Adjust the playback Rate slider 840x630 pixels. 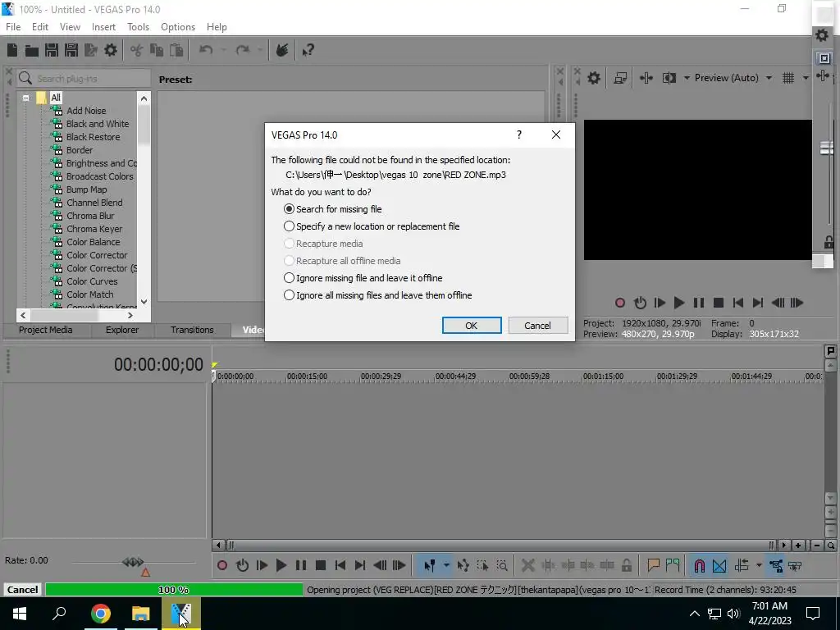pyautogui.click(x=132, y=562)
